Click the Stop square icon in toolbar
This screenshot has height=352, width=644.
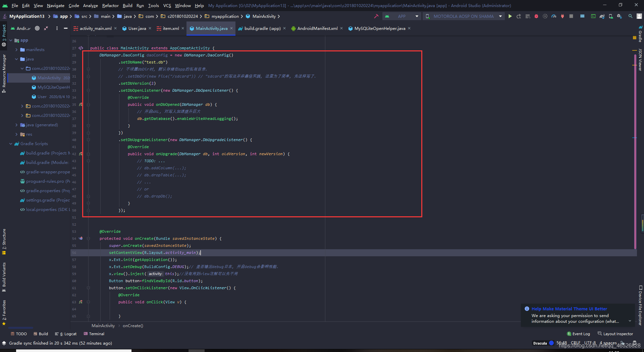571,16
